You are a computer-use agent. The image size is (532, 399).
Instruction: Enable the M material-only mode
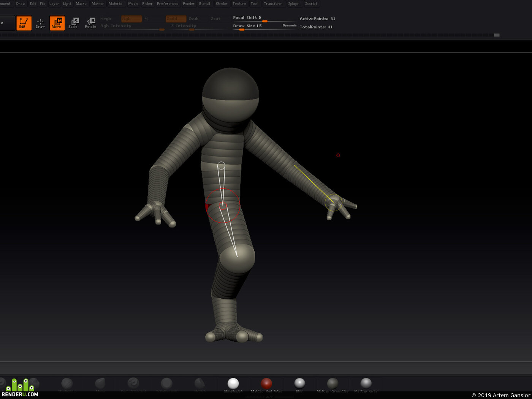point(146,19)
